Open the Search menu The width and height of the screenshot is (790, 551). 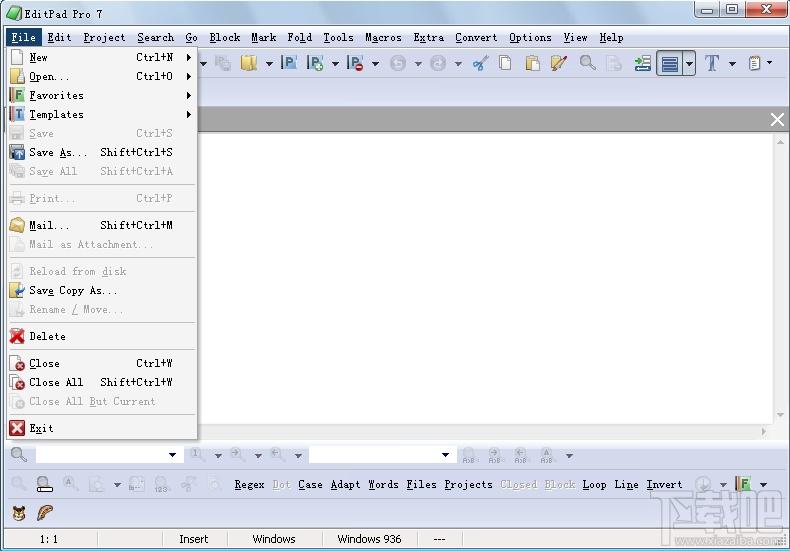[x=156, y=37]
